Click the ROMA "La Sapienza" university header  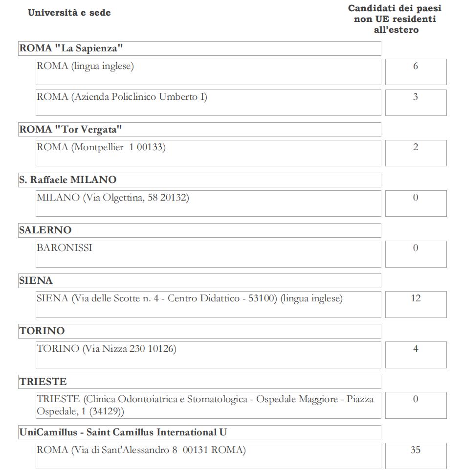[199, 48]
